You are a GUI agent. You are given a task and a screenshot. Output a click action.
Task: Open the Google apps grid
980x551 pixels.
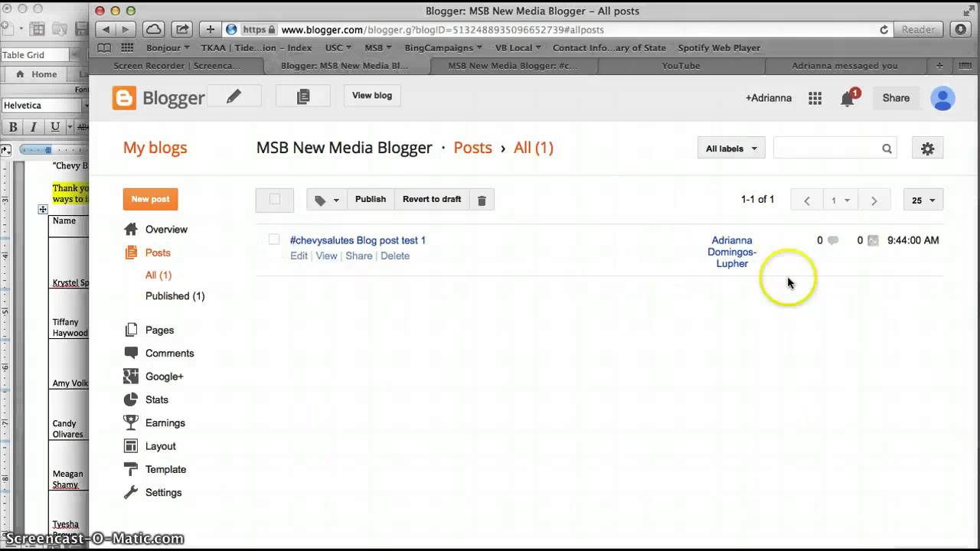click(815, 98)
